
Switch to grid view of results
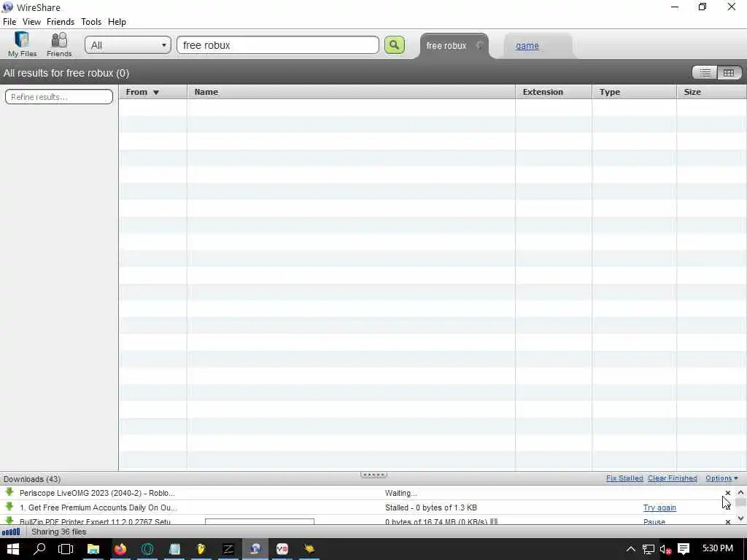click(729, 73)
